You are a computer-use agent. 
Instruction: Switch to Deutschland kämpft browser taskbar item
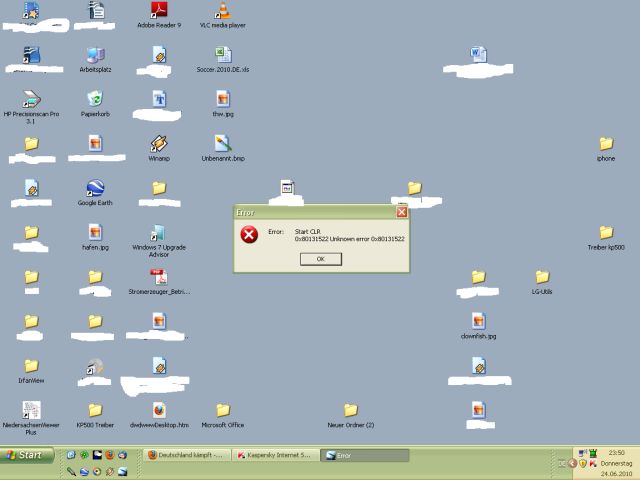(x=187, y=455)
